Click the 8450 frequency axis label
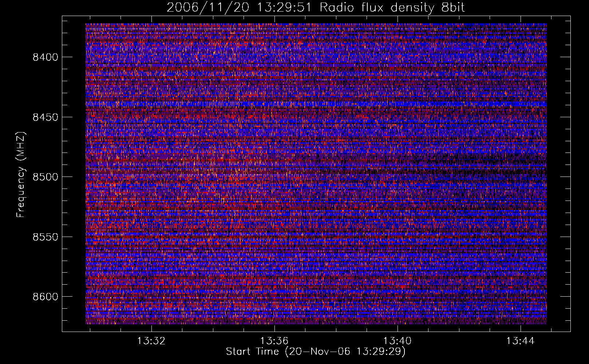The image size is (589, 364). (x=45, y=117)
